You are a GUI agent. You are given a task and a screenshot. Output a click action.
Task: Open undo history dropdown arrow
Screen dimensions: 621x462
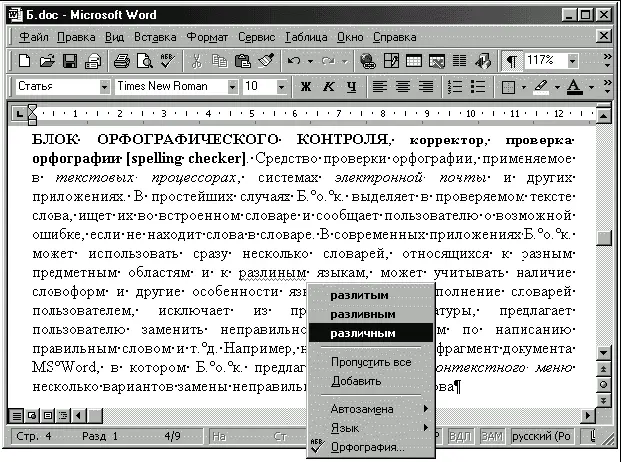(310, 61)
